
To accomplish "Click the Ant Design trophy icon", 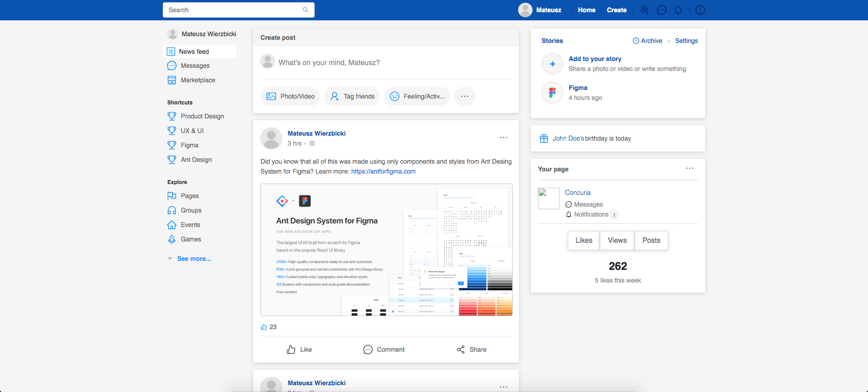I will pyautogui.click(x=172, y=160).
